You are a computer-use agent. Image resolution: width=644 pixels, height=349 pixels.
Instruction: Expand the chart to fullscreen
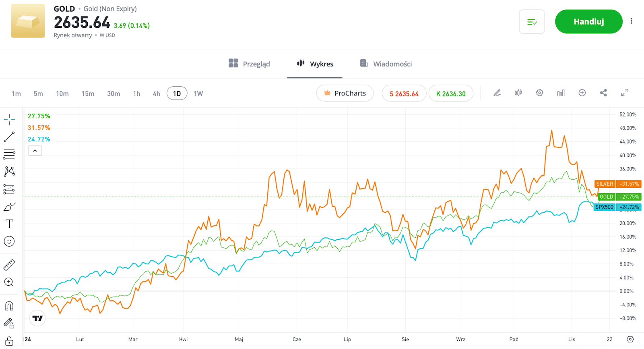point(625,93)
